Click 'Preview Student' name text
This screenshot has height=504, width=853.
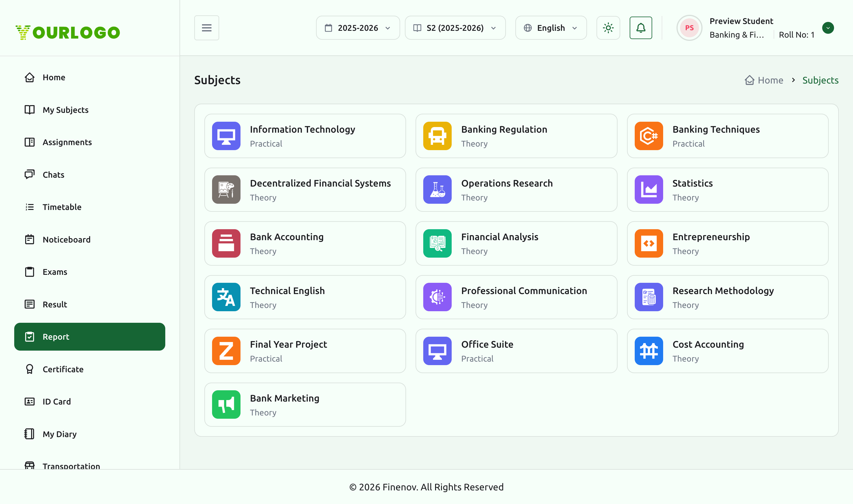click(x=741, y=21)
